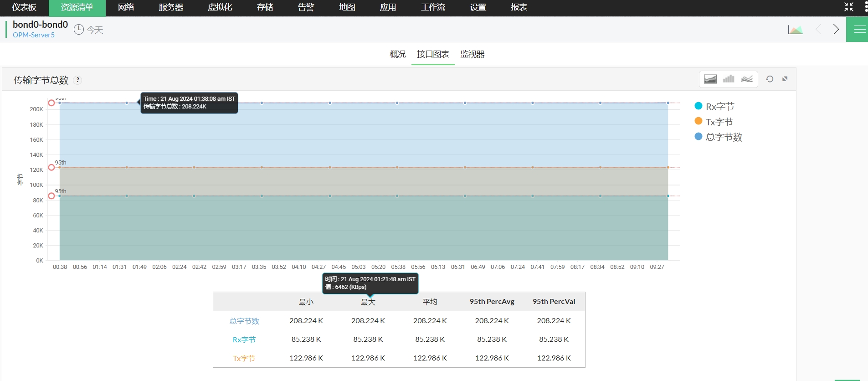Click the Rx字节 平均 value 85.238 K
This screenshot has width=868, height=381.
(430, 340)
